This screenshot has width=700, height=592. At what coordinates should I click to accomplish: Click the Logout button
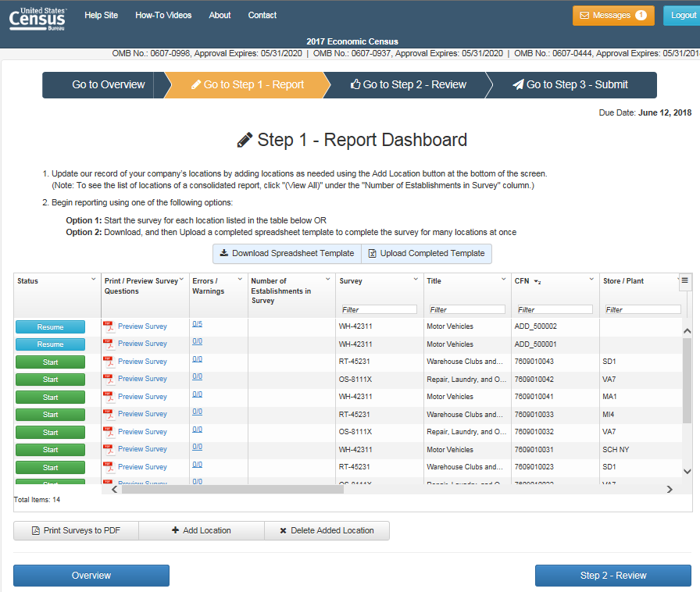click(682, 16)
